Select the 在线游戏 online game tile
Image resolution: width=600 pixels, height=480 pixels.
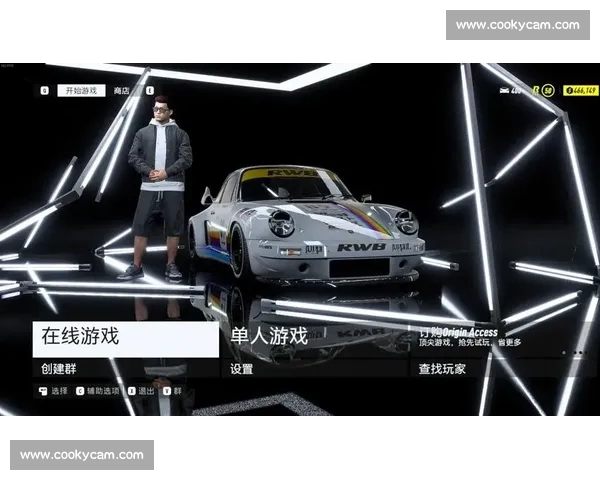[125, 337]
